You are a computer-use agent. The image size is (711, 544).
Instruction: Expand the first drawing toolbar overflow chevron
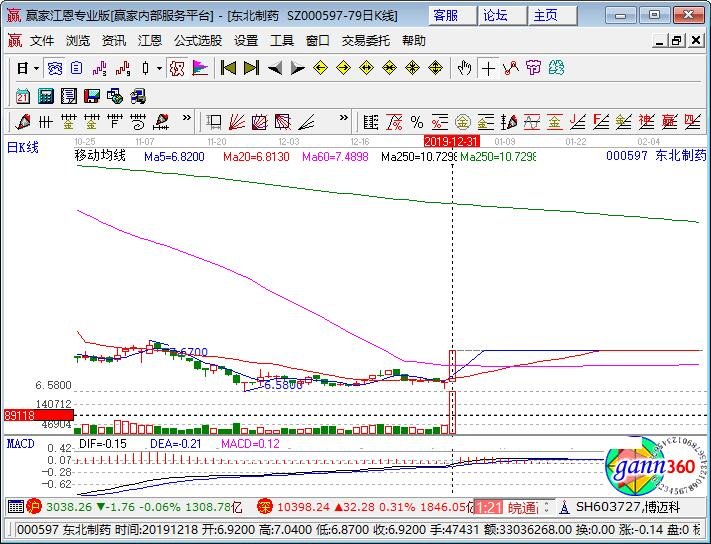(x=186, y=118)
